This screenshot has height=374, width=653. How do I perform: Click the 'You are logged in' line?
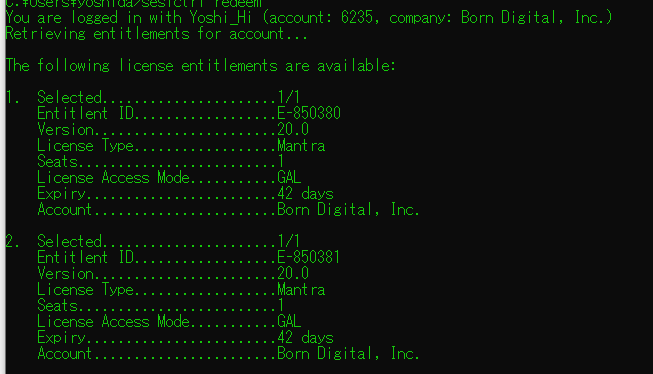309,17
